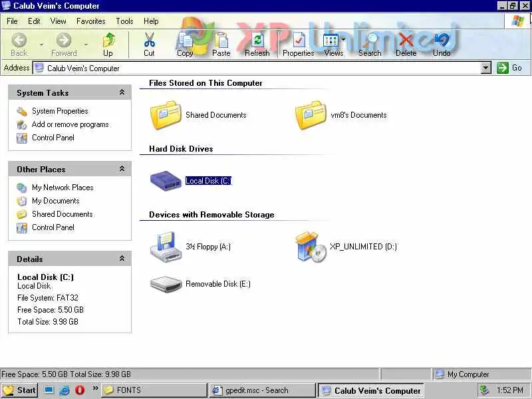The height and width of the screenshot is (399, 532).
Task: Click the 'Files Stored on This Computer' heading
Action: pyautogui.click(x=205, y=83)
